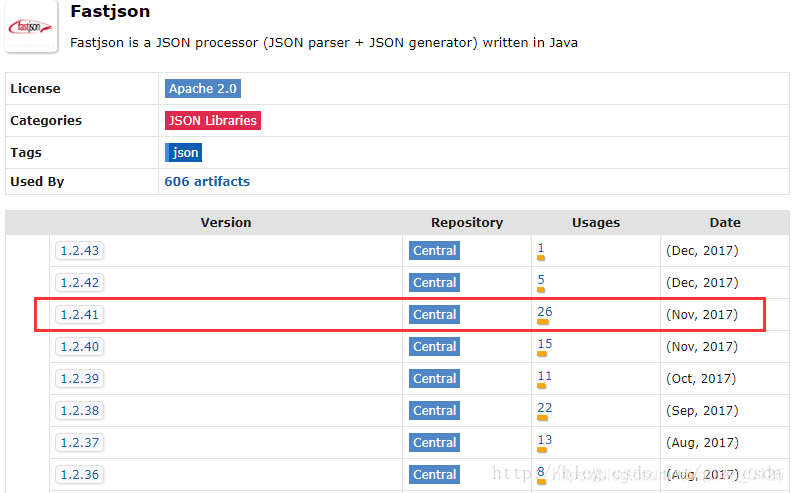Open version 1.2.41

tap(79, 315)
